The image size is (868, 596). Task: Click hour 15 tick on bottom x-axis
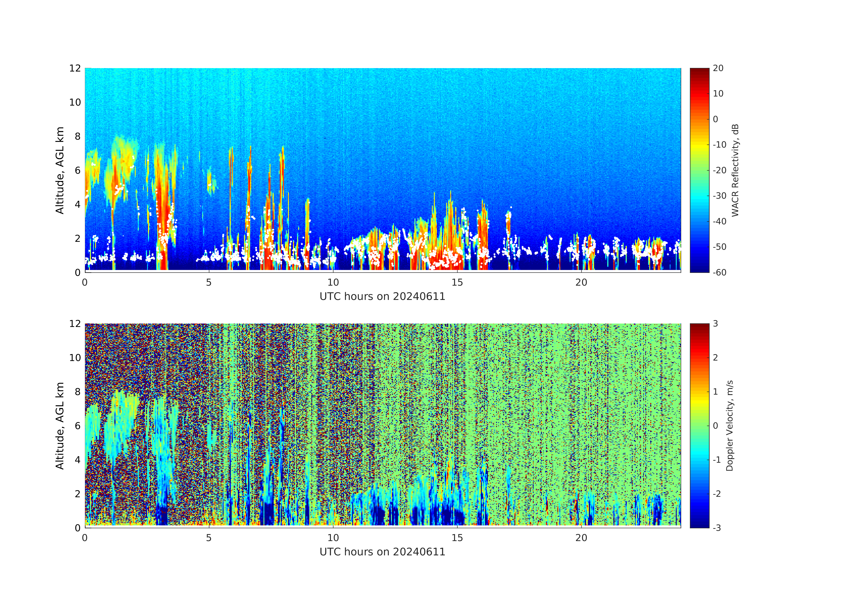pos(457,538)
